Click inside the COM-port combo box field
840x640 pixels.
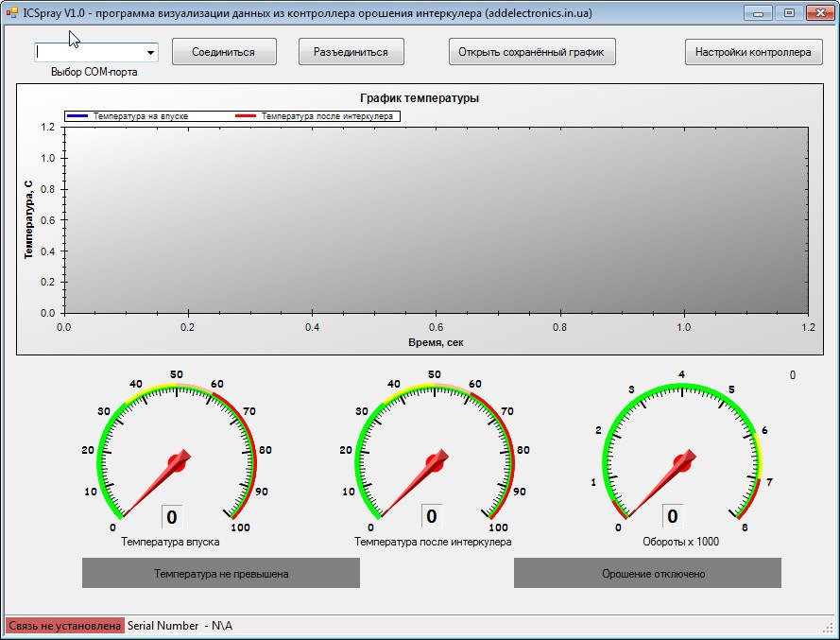tap(88, 53)
